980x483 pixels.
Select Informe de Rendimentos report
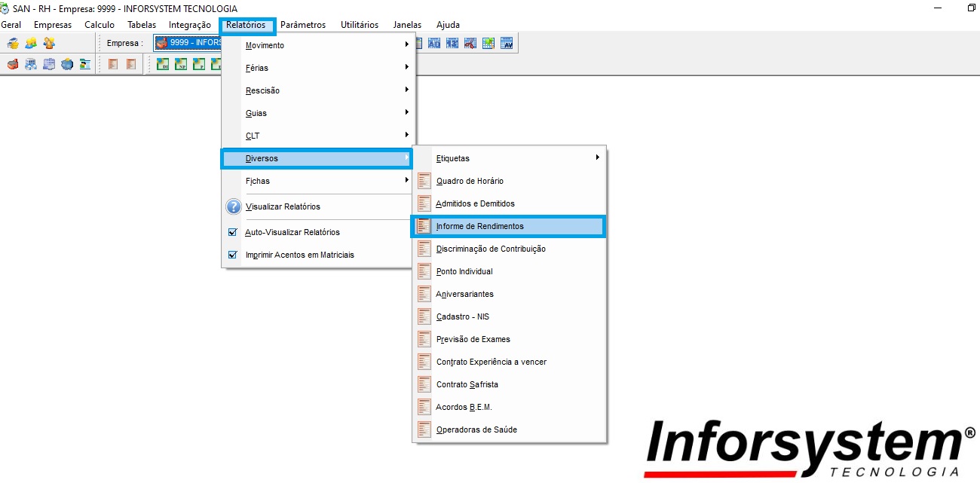[x=479, y=226]
